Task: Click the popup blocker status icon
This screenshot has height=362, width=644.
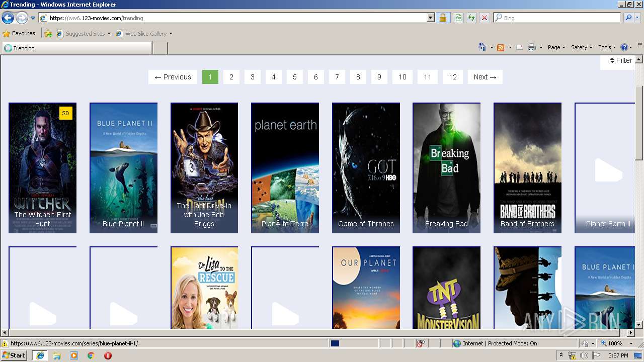Action: point(421,343)
